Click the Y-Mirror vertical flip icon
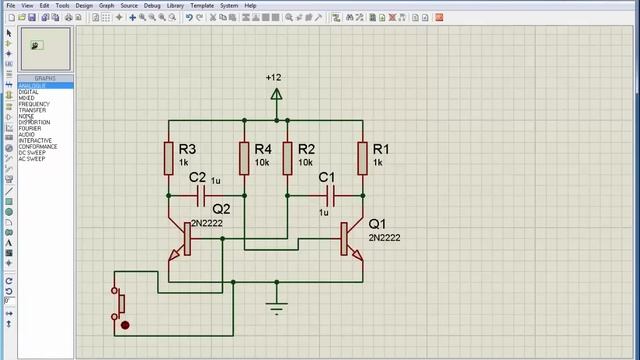The image size is (640, 360). pos(9,324)
